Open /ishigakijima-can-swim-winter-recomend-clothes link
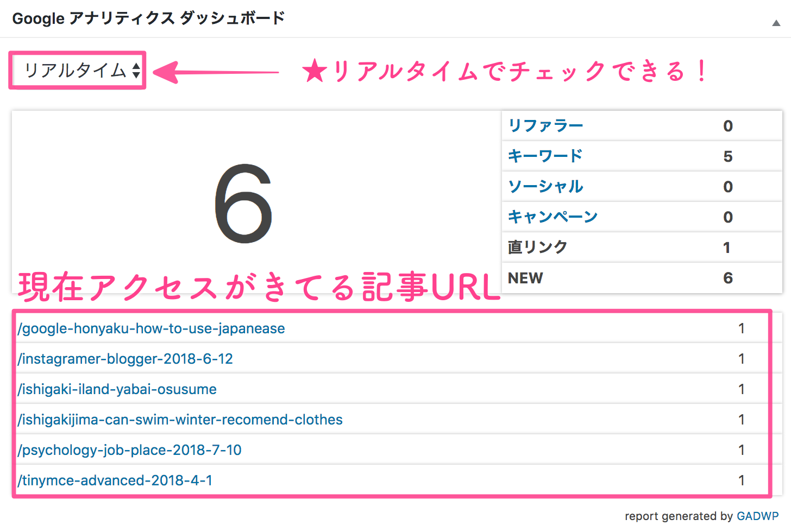The image size is (791, 532). pos(180,420)
